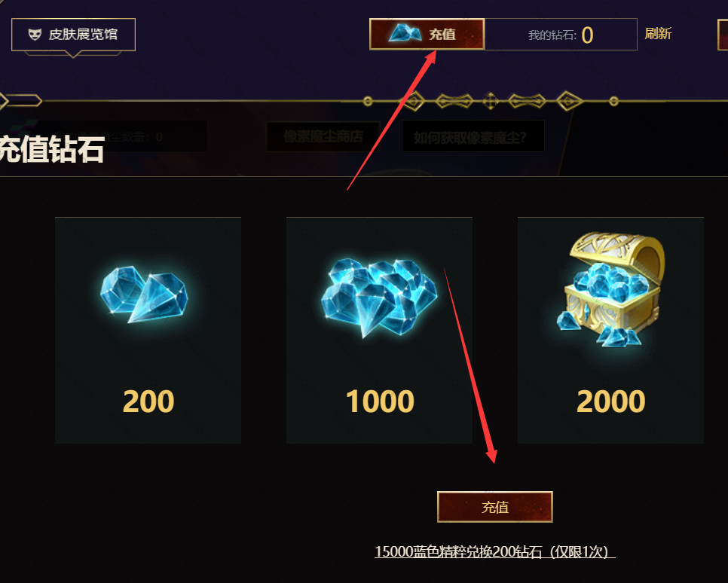Screen dimensions: 728x583
Task: Click the partially visible button beside 刷新
Action: click(723, 35)
